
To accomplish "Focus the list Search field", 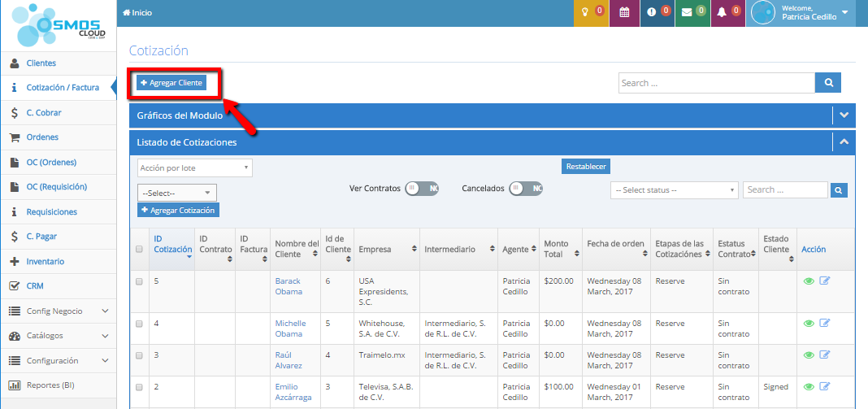I will tap(786, 189).
